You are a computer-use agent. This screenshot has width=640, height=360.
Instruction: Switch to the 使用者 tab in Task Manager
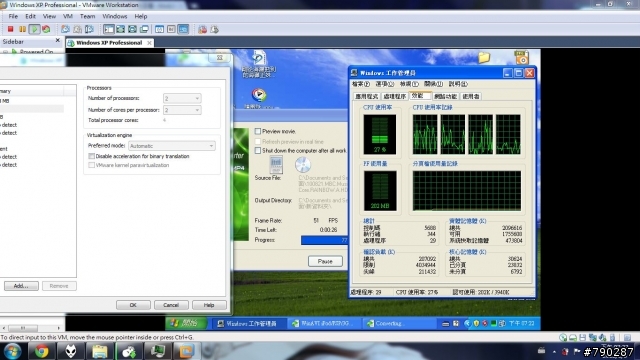click(x=471, y=96)
